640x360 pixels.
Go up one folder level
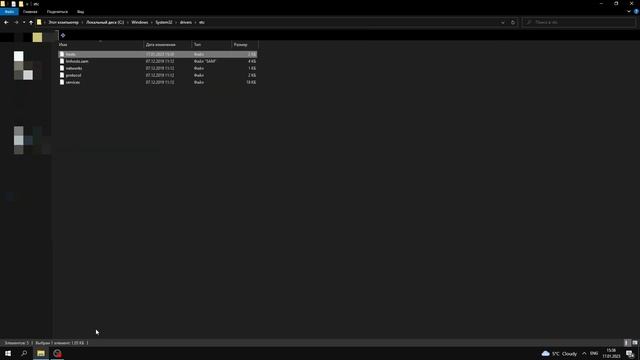coord(31,22)
